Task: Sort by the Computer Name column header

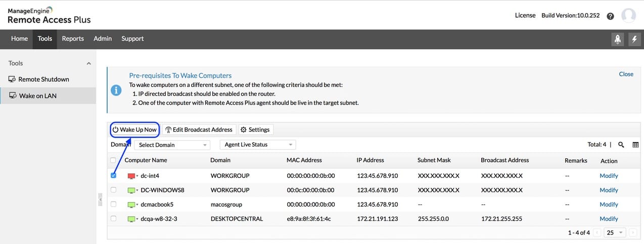Action: pyautogui.click(x=146, y=160)
